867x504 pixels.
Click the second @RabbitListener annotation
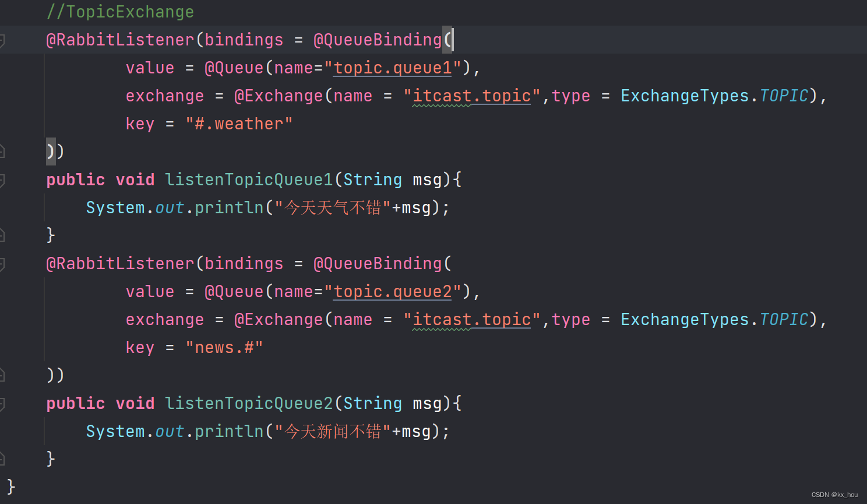(x=120, y=263)
